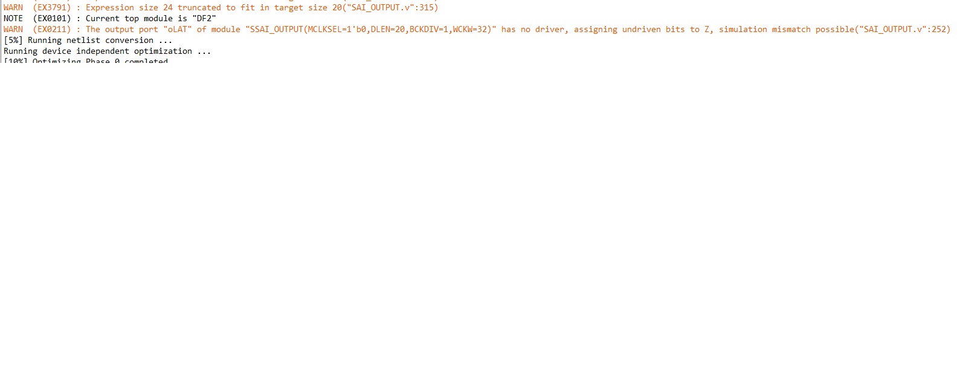Image resolution: width=980 pixels, height=392 pixels.
Task: Click the "Expression size 24 truncated" text
Action: coord(153,8)
